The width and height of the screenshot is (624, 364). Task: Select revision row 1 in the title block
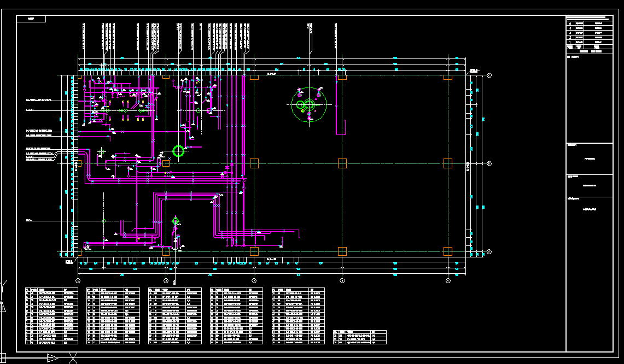[x=589, y=42]
